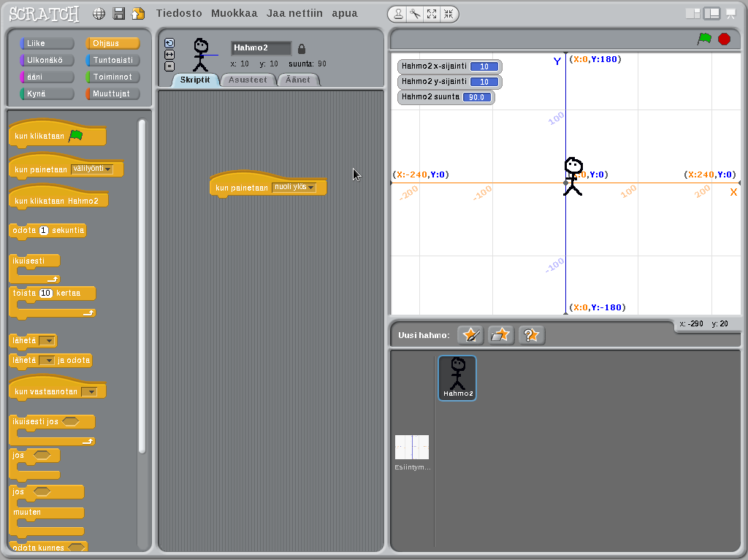
Task: Get a surprise sprite
Action: (531, 335)
